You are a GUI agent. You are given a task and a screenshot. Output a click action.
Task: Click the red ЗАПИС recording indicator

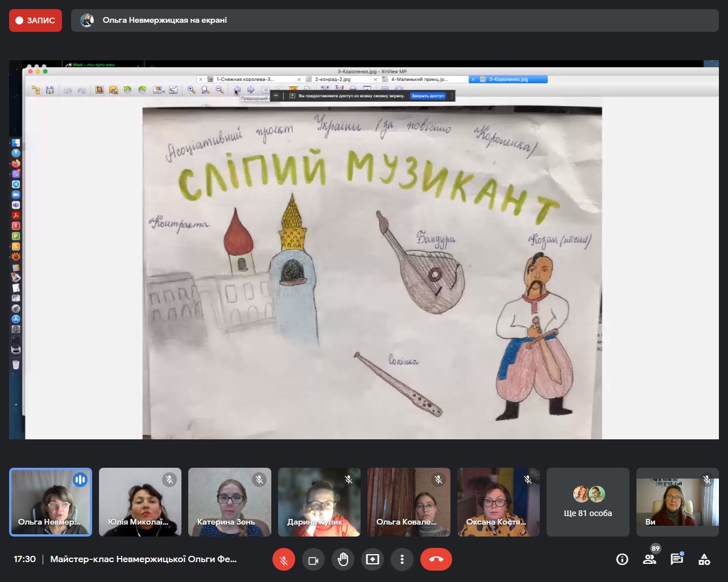pyautogui.click(x=35, y=20)
